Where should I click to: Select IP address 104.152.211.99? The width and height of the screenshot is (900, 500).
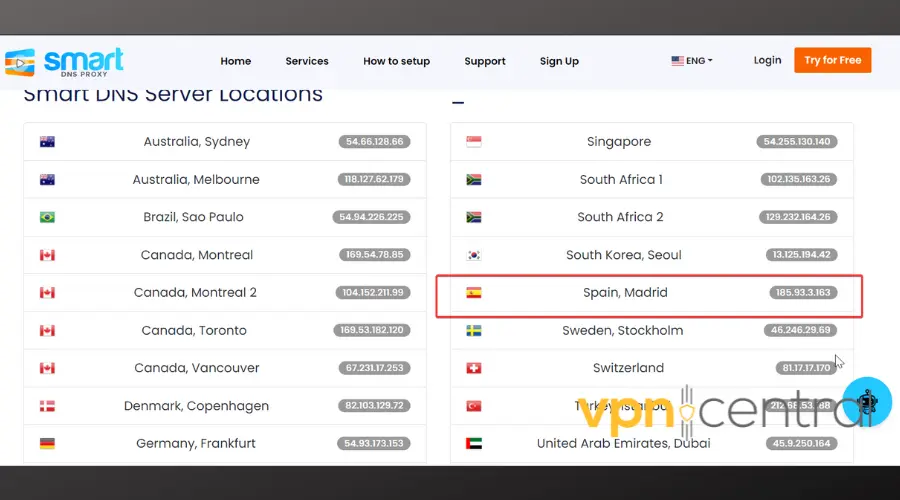[x=373, y=292]
